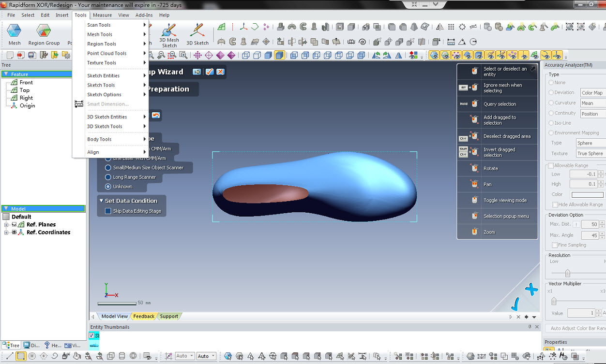This screenshot has width=606, height=364.
Task: Open the Mesh Tools submenu
Action: click(x=116, y=34)
